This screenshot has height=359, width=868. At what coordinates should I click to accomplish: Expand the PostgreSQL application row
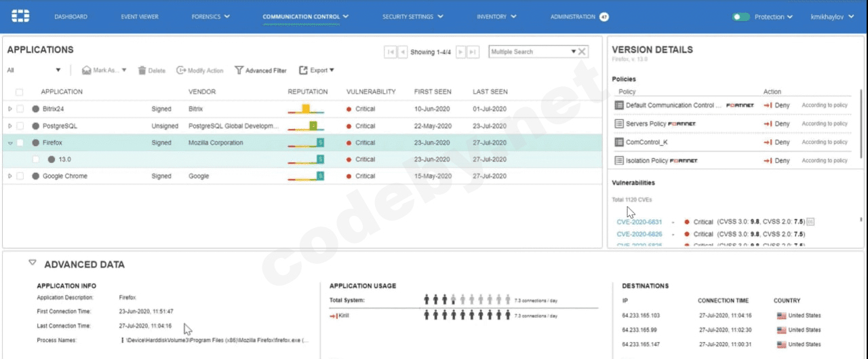pyautogui.click(x=9, y=126)
